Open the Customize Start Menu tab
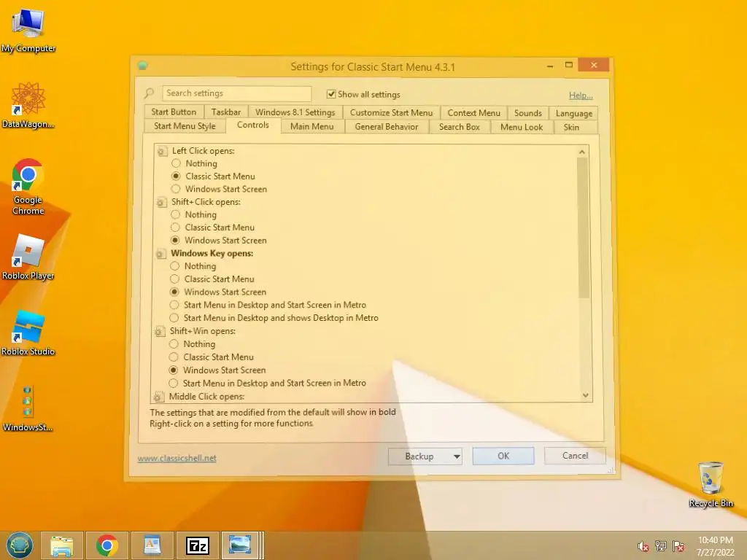Screen dimensions: 747x560 391,113
